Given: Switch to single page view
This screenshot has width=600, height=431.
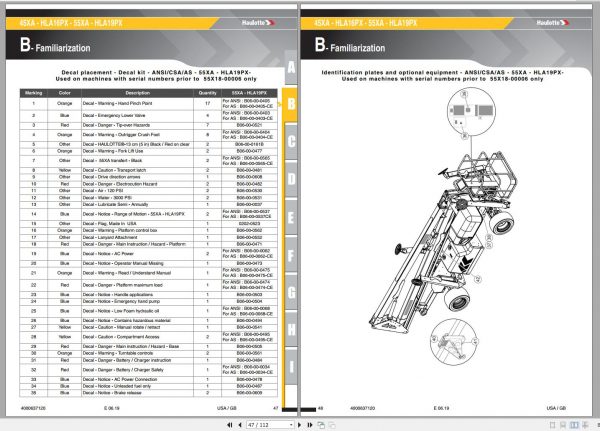Looking at the screenshot, I should pyautogui.click(x=552, y=425).
